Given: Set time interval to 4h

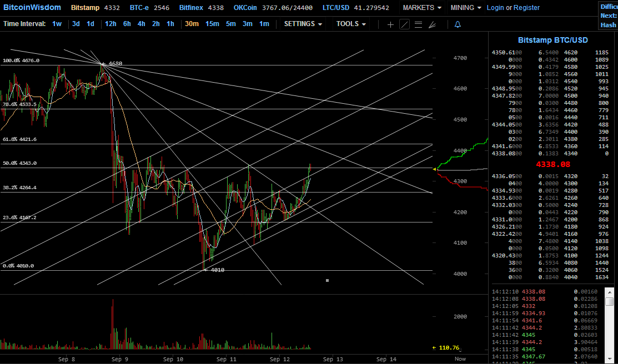Looking at the screenshot, I should tap(141, 24).
